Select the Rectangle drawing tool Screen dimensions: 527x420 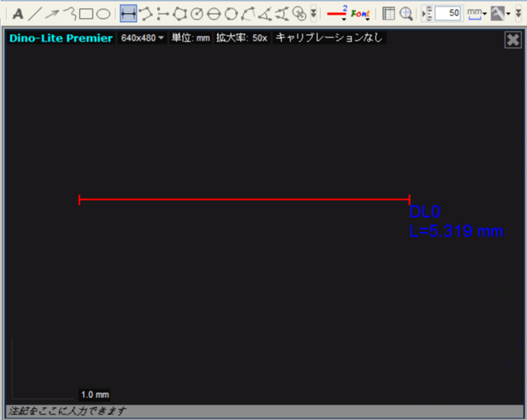click(86, 14)
